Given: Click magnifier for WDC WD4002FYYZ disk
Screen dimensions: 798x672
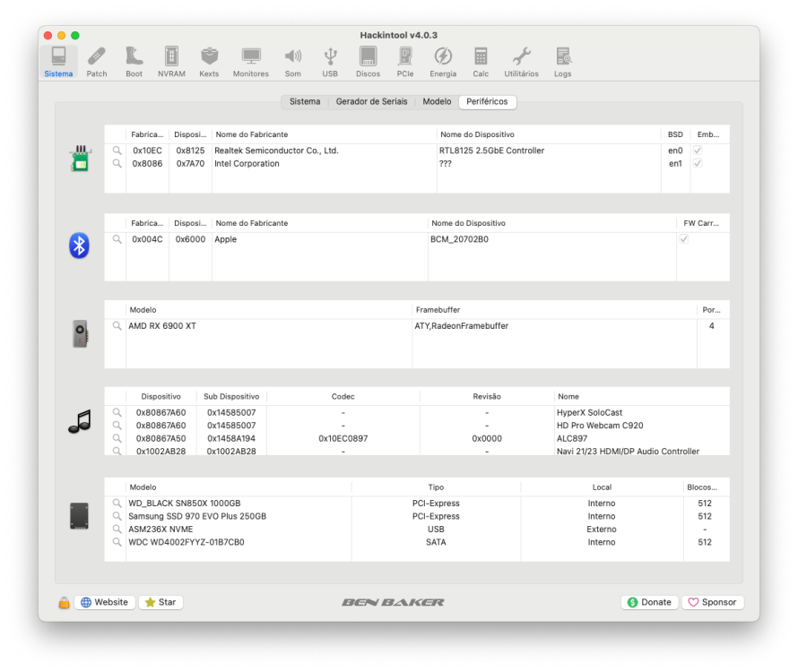Looking at the screenshot, I should tap(117, 542).
